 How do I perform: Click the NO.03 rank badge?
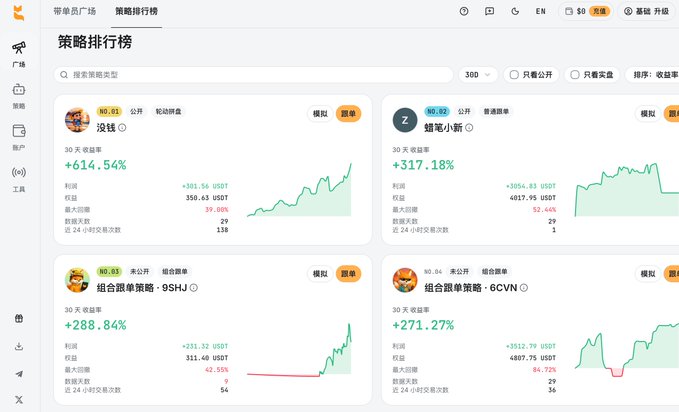tap(109, 272)
